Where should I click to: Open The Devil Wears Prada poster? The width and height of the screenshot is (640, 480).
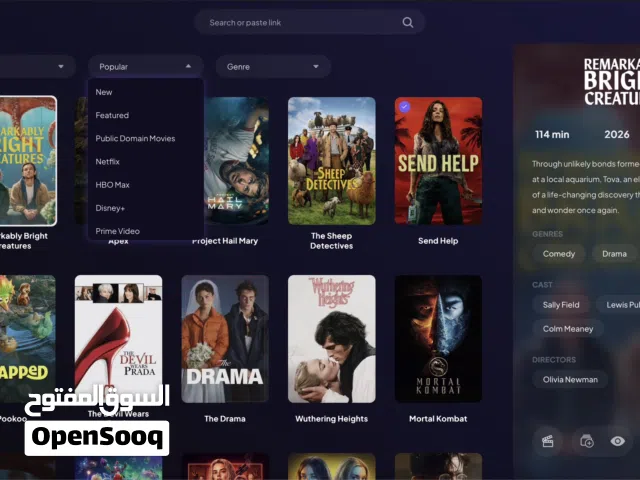point(118,339)
